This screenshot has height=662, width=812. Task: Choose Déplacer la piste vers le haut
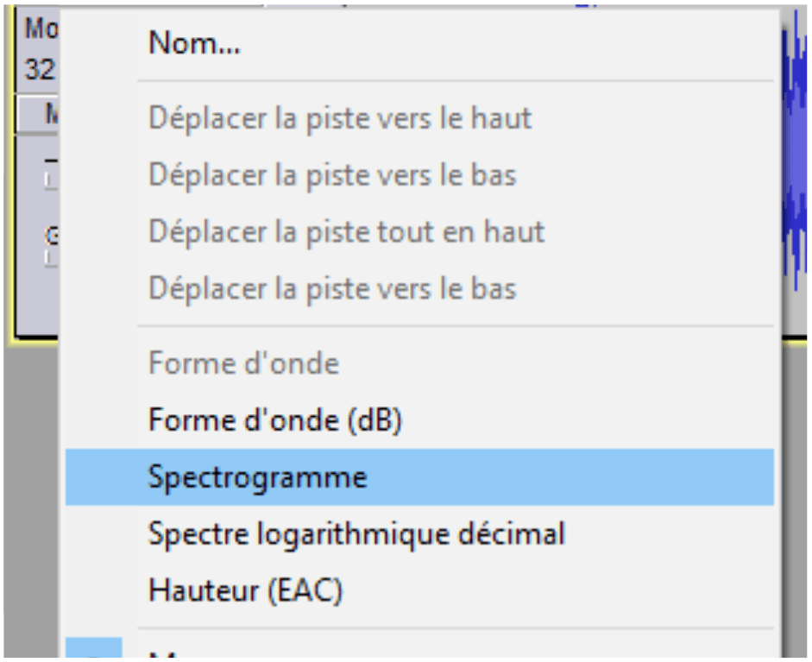340,117
